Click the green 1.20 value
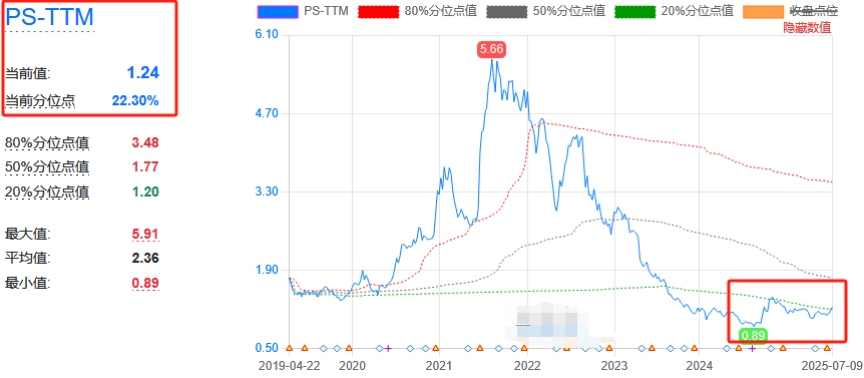The image size is (864, 378). pyautogui.click(x=145, y=192)
